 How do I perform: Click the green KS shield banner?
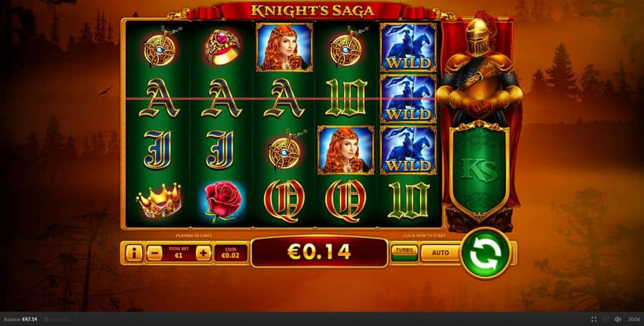479,170
